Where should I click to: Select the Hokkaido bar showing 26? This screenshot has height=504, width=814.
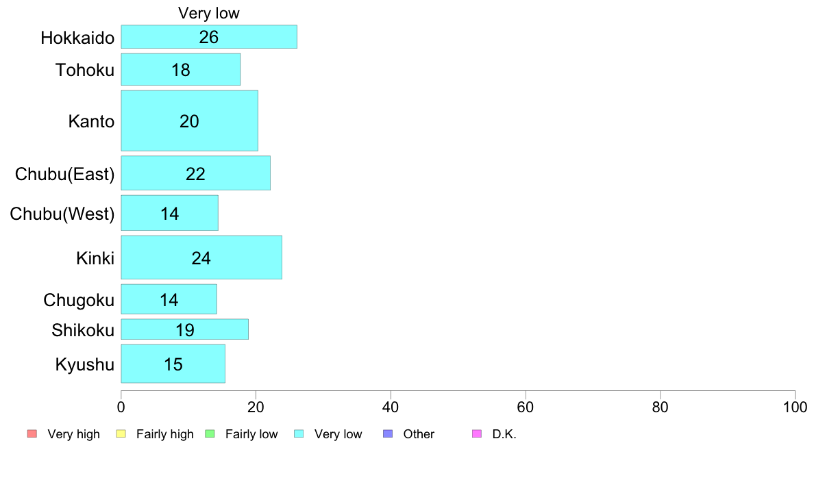[209, 37]
